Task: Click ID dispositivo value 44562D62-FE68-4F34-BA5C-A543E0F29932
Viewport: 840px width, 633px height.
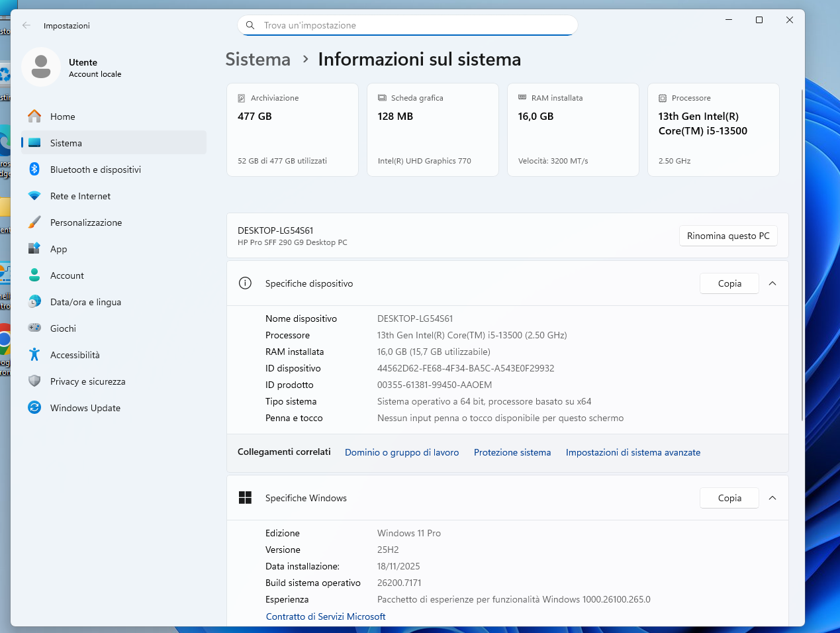Action: pos(465,368)
